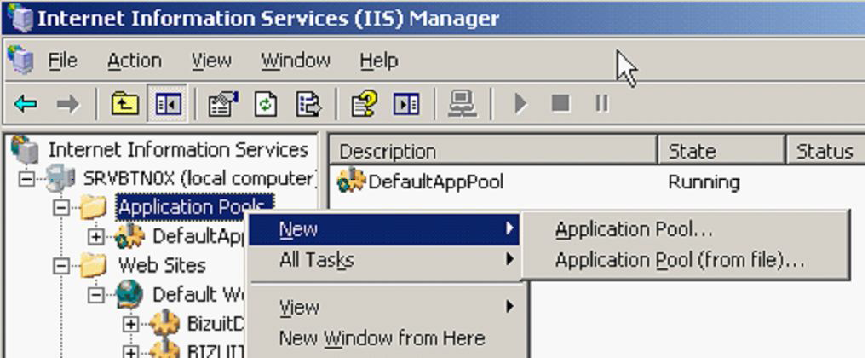Choose Application Pool... from submenu

685,229
